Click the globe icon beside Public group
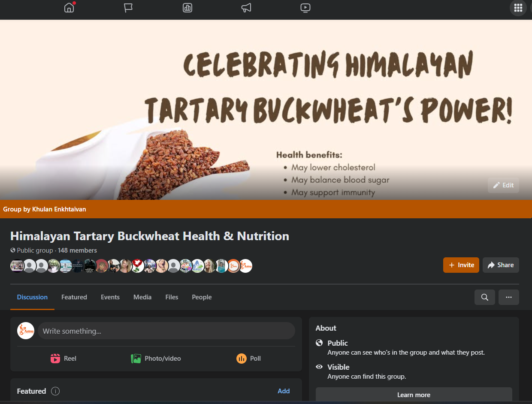This screenshot has width=532, height=404. 13,250
